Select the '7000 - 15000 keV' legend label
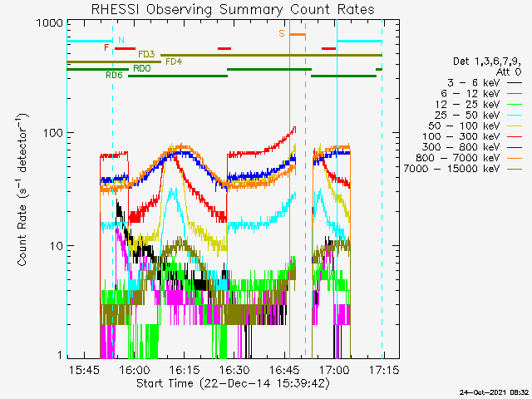The image size is (532, 399). pyautogui.click(x=452, y=169)
